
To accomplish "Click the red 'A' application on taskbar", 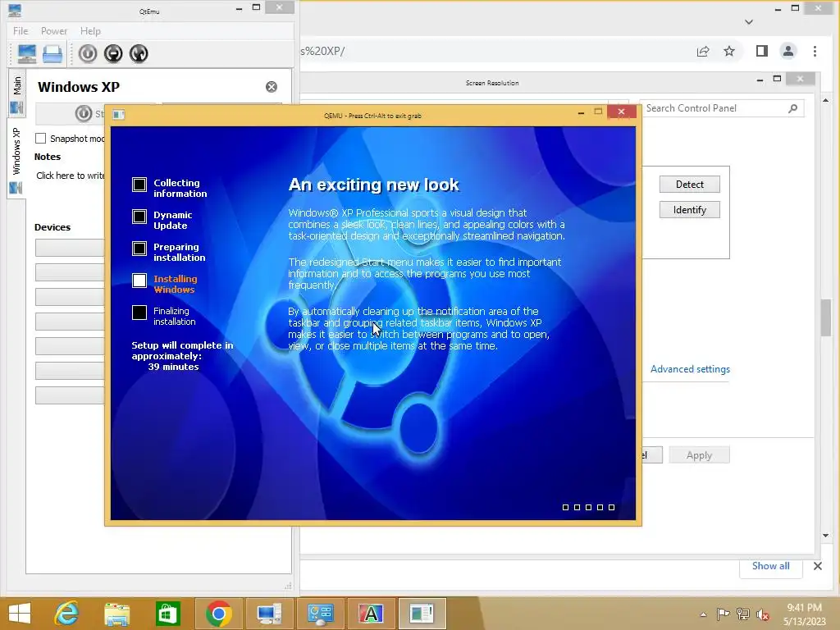I will [x=371, y=614].
